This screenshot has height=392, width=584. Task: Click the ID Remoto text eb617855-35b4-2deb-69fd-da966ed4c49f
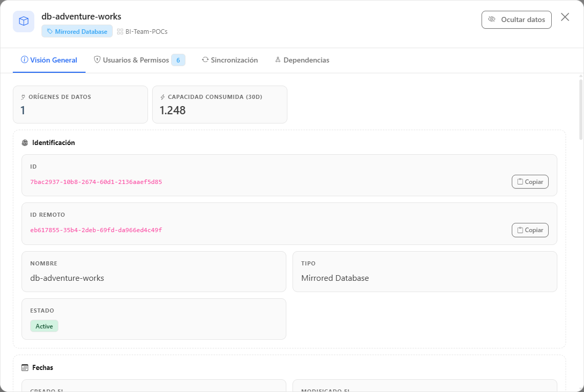[96, 230]
